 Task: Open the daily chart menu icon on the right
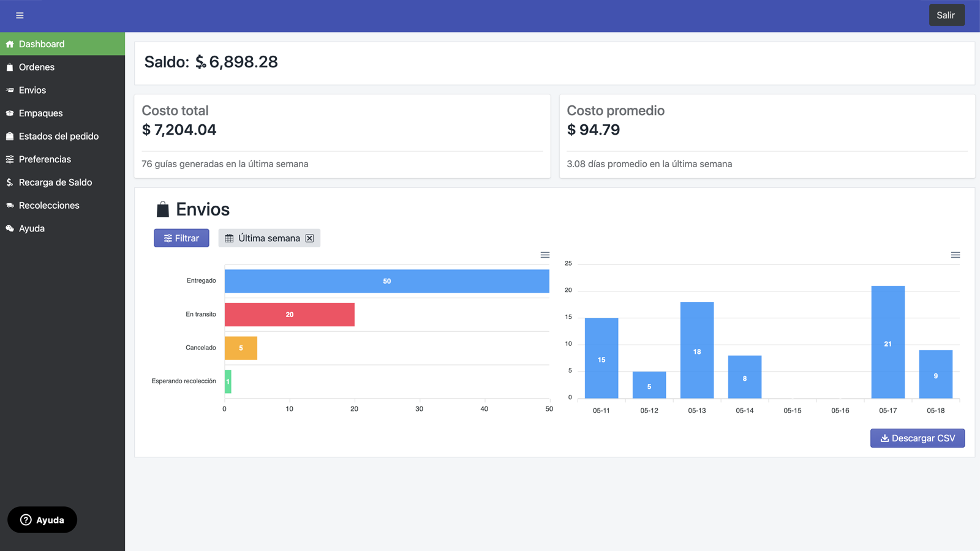pos(955,254)
